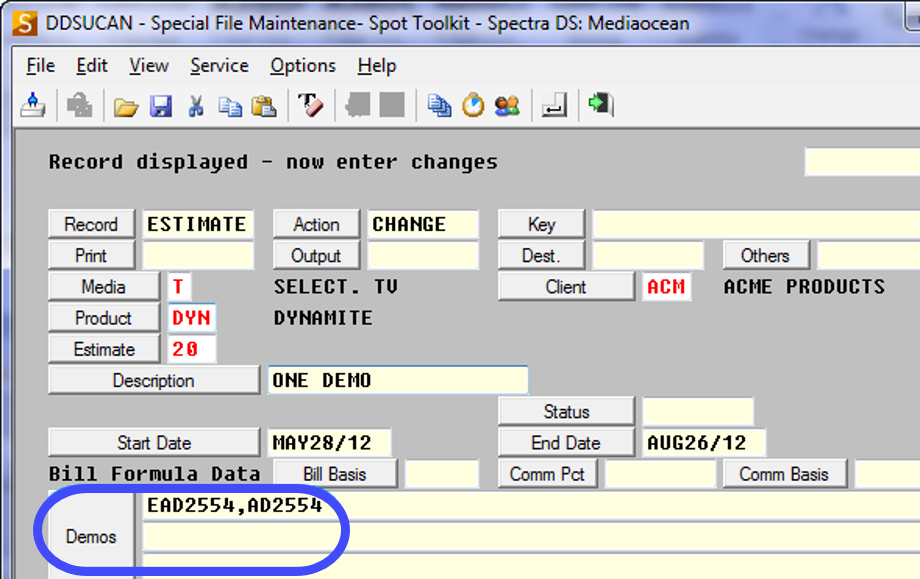
Task: Click the Comm Basis button
Action: (x=784, y=473)
